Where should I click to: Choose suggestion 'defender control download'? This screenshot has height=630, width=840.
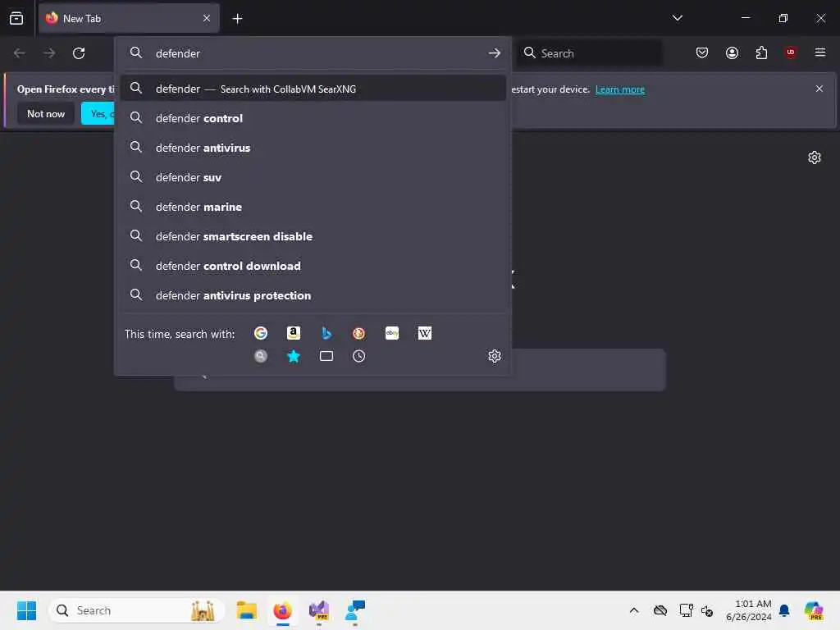click(313, 266)
